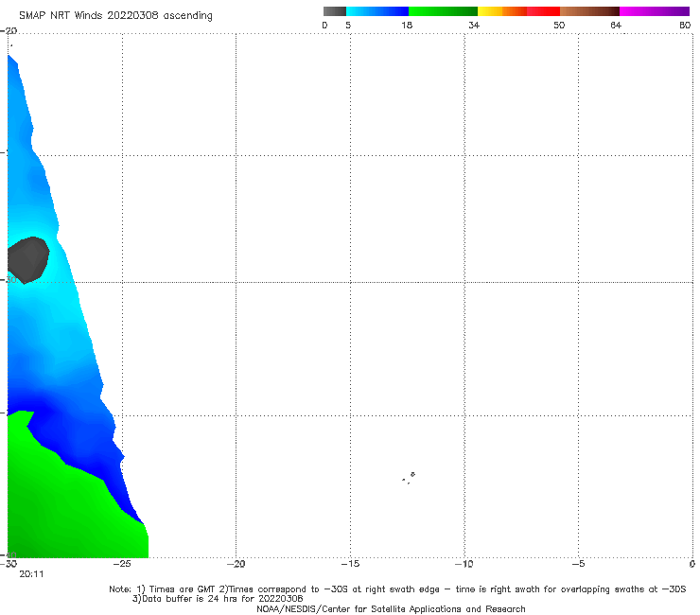Click the color bar label '50'
The height and width of the screenshot is (615, 700).
[559, 25]
